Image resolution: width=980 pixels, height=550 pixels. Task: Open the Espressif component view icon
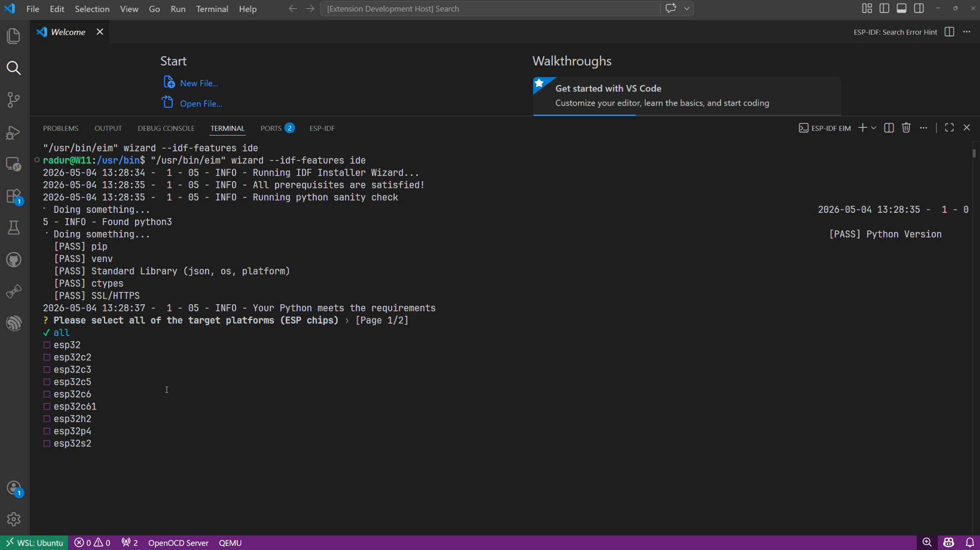14,324
